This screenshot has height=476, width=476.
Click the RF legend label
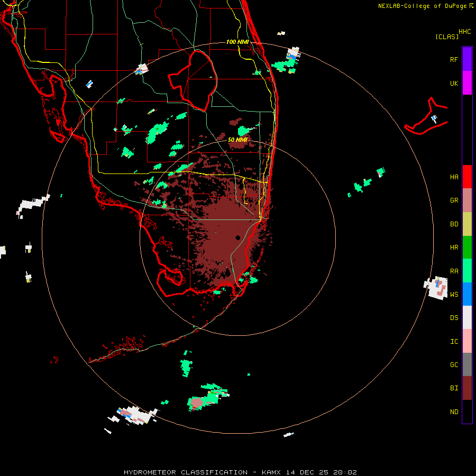coord(454,59)
